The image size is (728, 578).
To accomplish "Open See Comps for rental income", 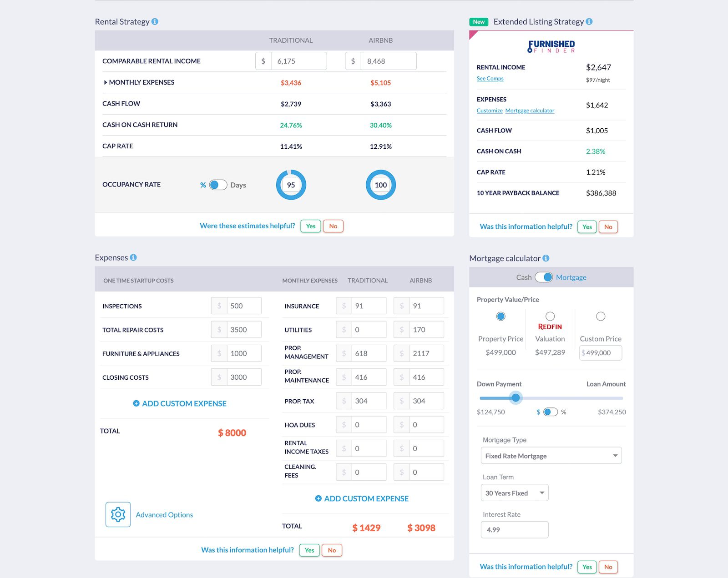I will click(x=490, y=78).
